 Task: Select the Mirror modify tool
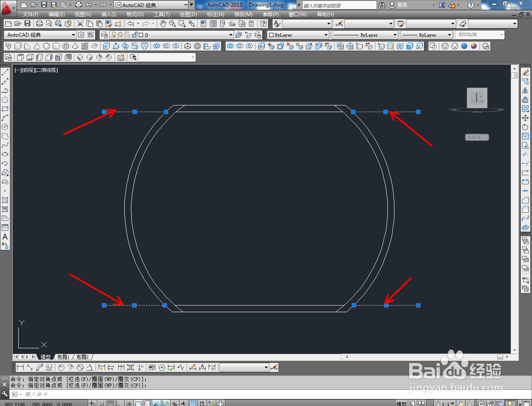[525, 90]
